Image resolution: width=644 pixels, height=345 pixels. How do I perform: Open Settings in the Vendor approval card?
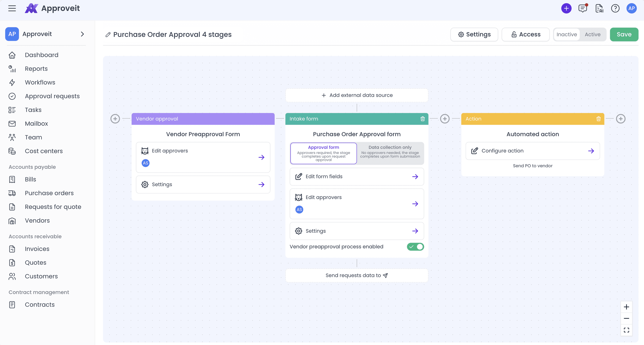pyautogui.click(x=203, y=184)
